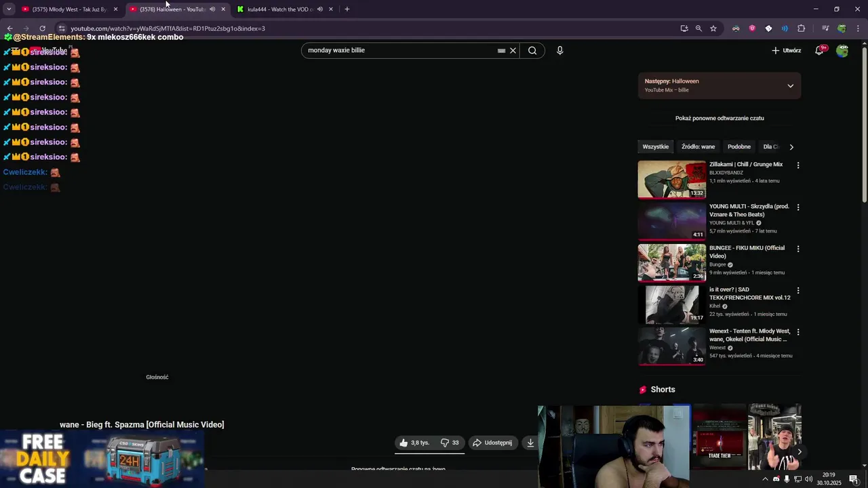
Task: Open more options for BUNGEE FIKU MIKU video
Action: (798, 249)
